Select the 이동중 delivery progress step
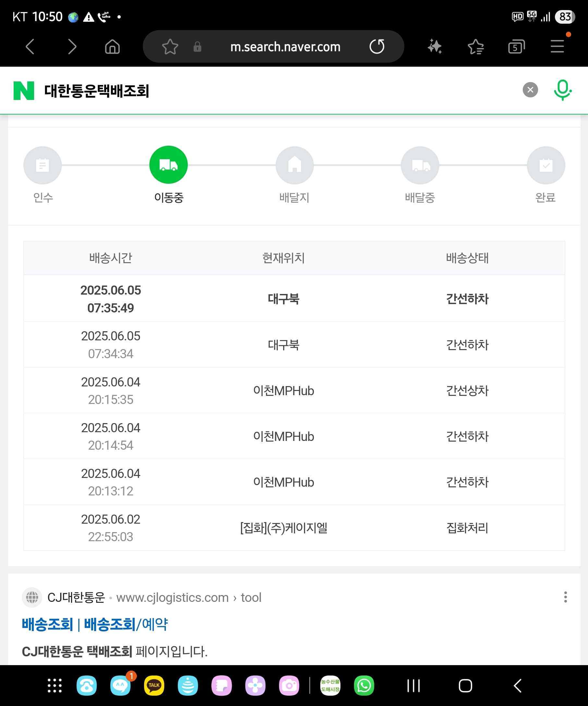 168,165
